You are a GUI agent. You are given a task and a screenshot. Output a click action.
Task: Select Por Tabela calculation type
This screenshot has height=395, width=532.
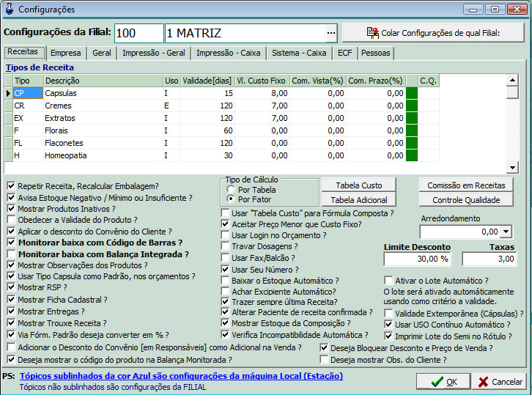point(231,189)
